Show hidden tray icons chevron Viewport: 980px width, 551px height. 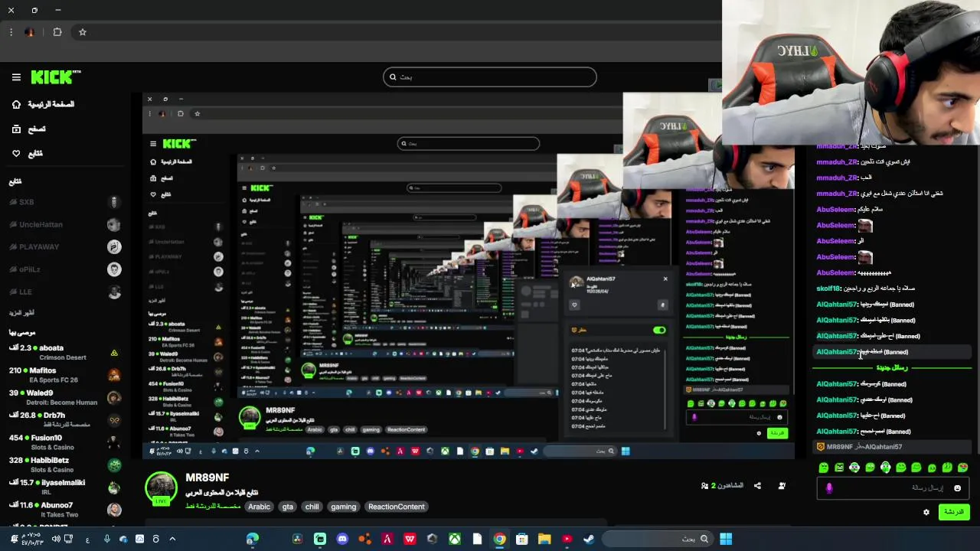(172, 539)
